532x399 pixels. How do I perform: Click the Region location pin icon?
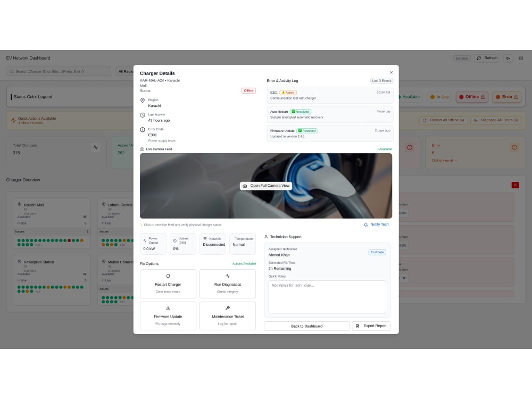[x=143, y=101]
